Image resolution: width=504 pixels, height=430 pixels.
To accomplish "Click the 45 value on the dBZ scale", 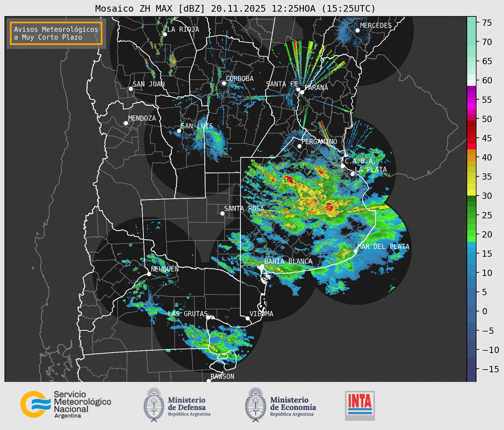I will [486, 138].
